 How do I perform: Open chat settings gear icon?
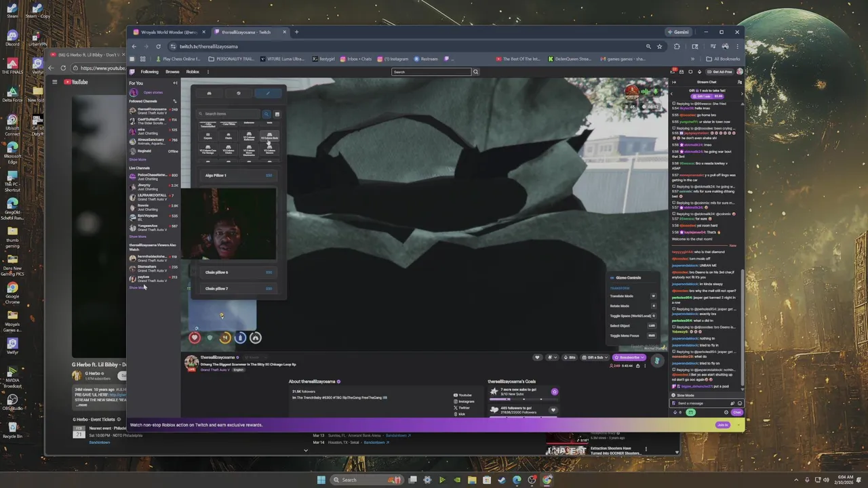pos(726,412)
